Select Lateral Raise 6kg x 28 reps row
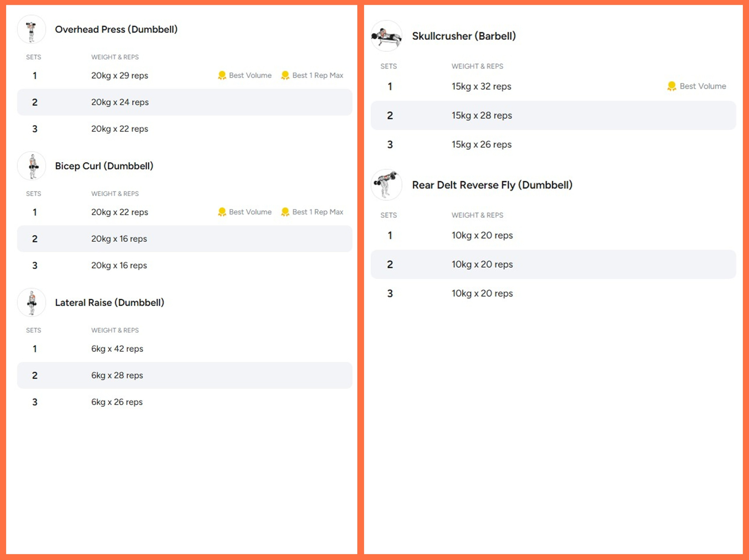 click(184, 375)
